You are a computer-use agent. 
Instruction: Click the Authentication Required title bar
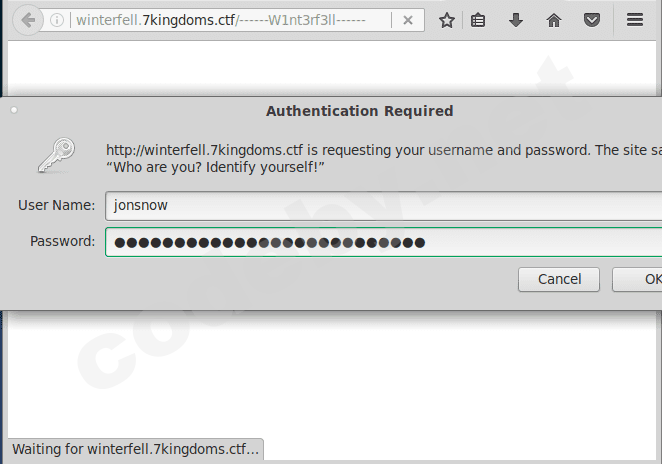click(359, 111)
